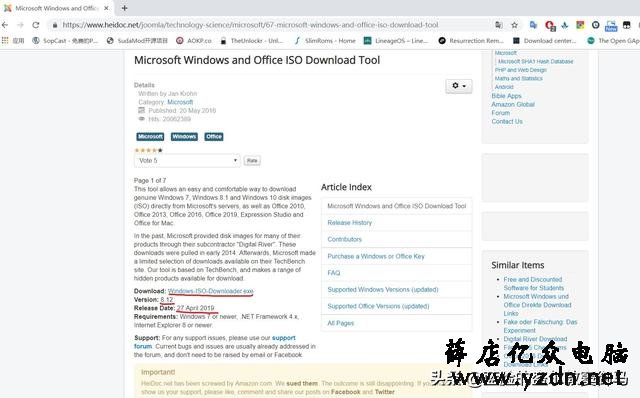Open the LineageOS bookmark

396,40
